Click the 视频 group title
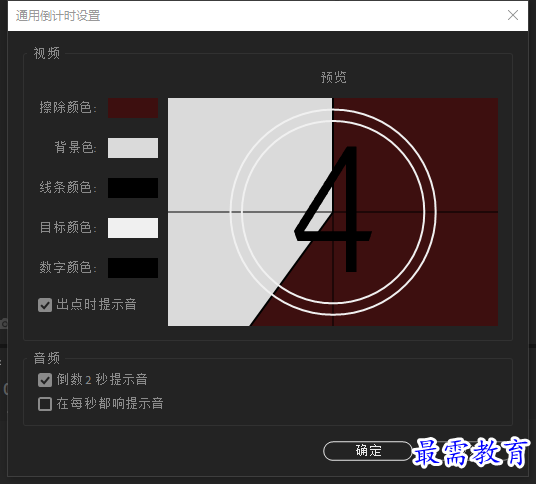The image size is (536, 484). tap(47, 53)
